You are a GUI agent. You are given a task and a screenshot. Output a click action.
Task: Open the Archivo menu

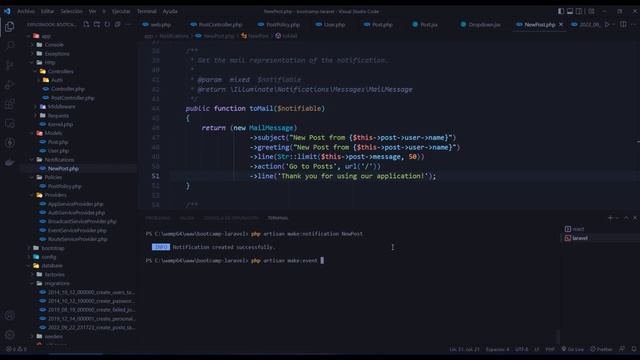(x=26, y=11)
